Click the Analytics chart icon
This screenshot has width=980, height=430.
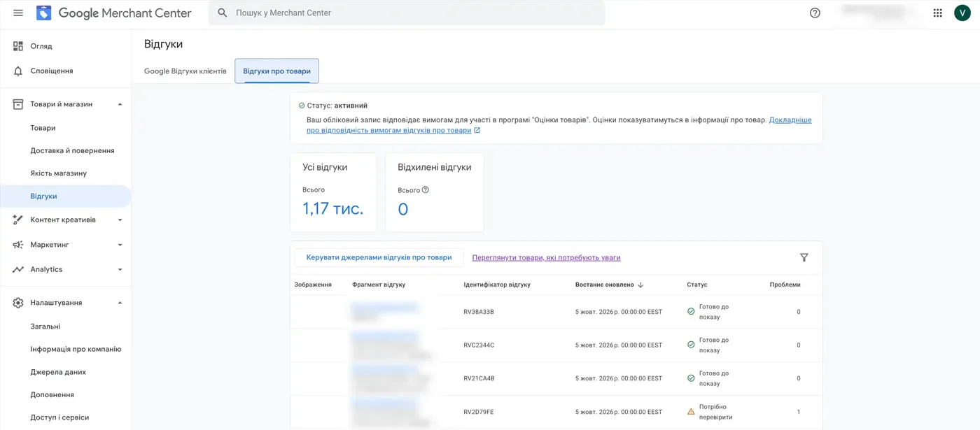(x=18, y=269)
